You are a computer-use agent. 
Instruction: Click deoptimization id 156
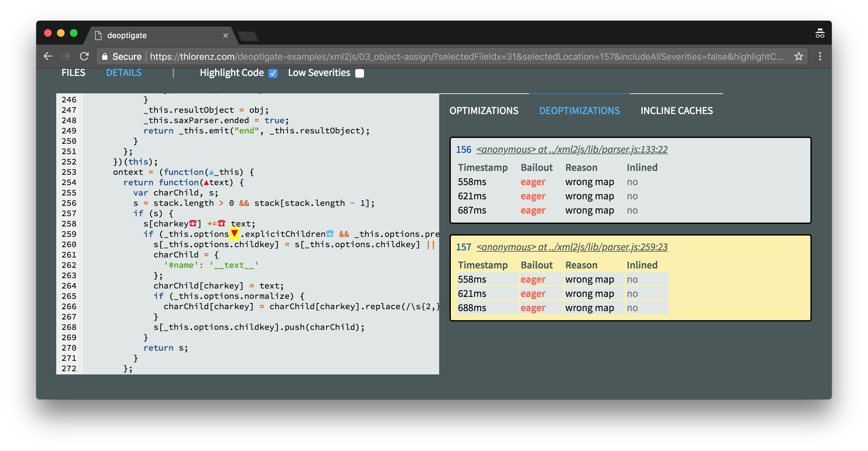click(x=464, y=150)
